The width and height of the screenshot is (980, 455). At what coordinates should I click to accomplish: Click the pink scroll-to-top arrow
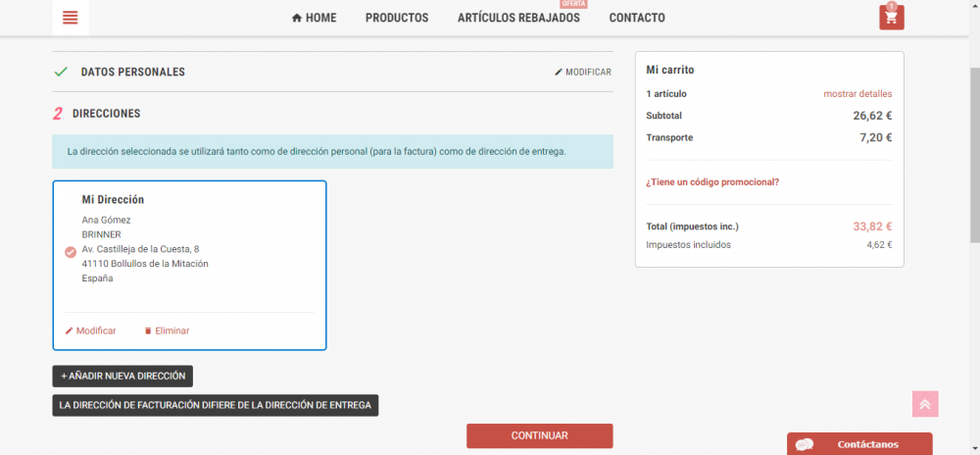coord(925,404)
